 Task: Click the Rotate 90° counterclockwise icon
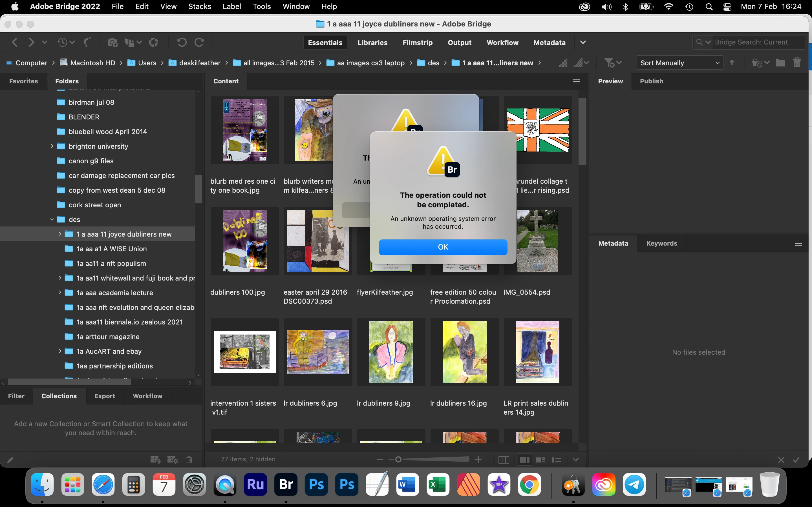tap(182, 43)
